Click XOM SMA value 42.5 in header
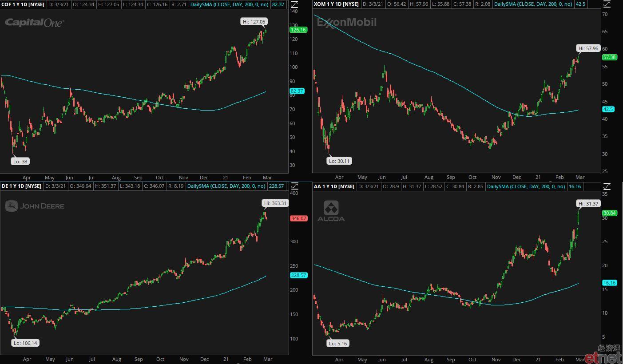The width and height of the screenshot is (623, 364). point(580,4)
